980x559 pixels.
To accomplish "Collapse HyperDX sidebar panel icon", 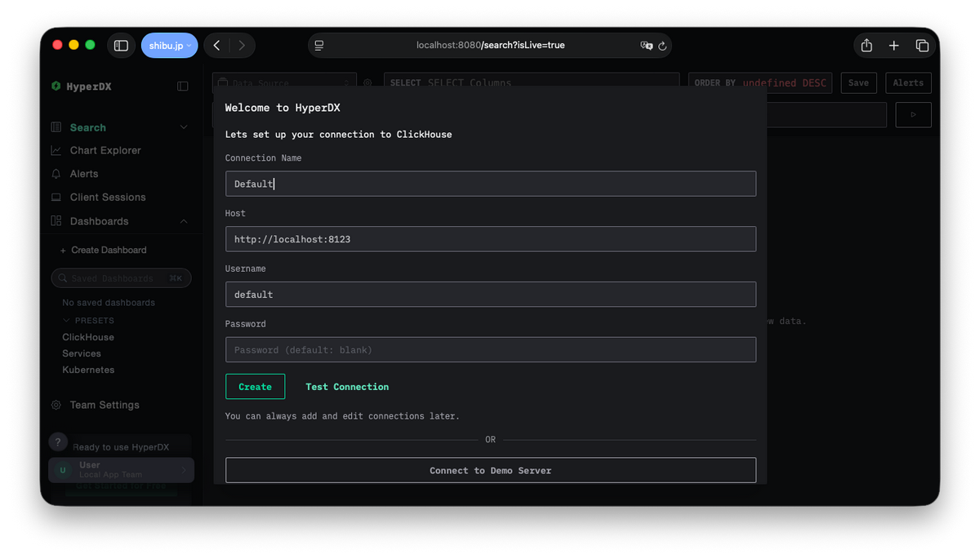I will point(183,87).
